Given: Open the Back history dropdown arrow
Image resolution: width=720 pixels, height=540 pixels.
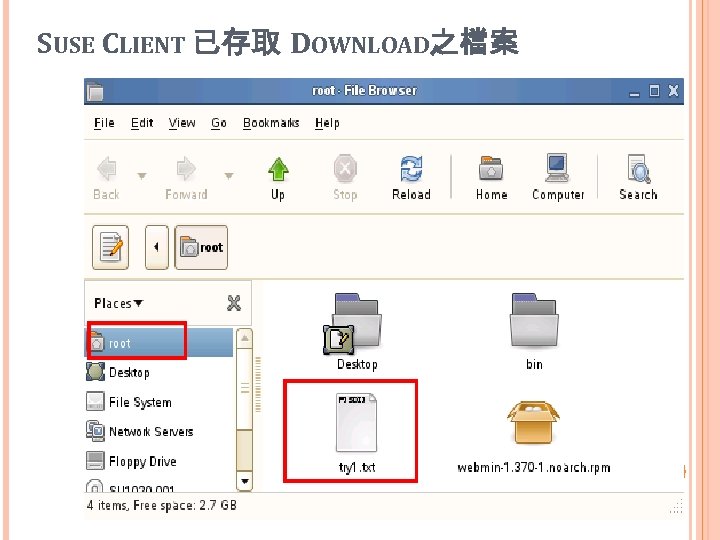Looking at the screenshot, I should pos(142,175).
